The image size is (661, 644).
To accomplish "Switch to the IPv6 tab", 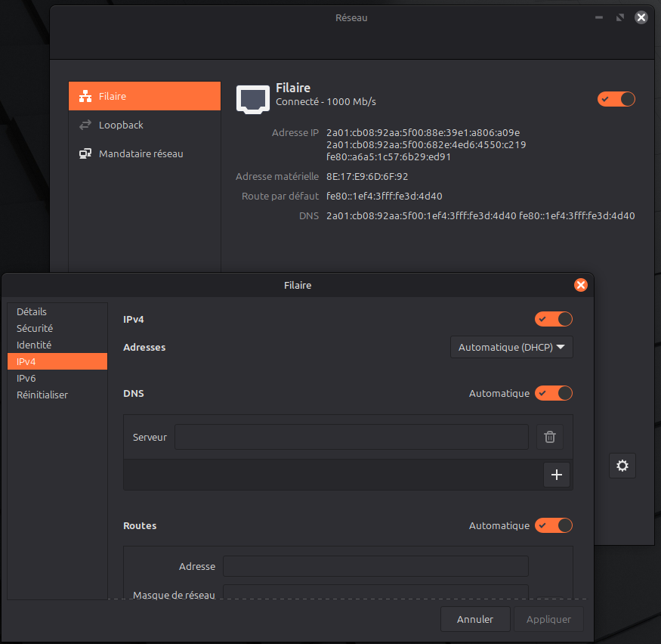I will [26, 378].
